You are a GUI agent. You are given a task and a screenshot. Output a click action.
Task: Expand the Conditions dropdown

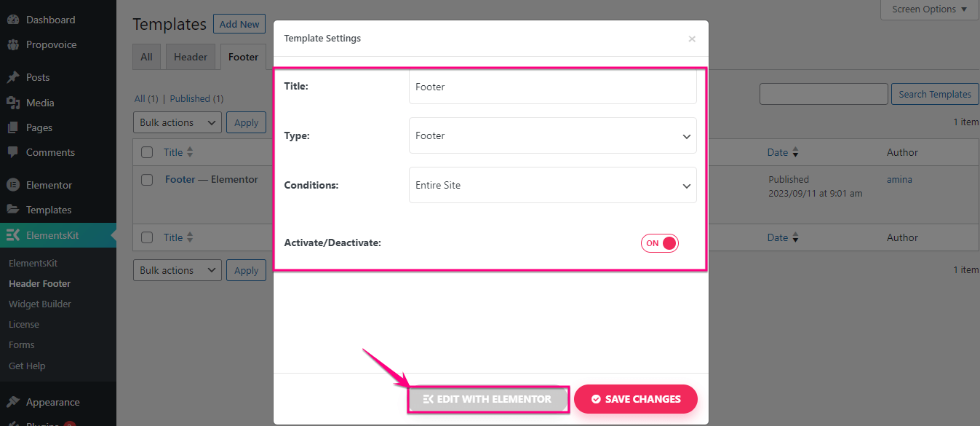tap(552, 185)
